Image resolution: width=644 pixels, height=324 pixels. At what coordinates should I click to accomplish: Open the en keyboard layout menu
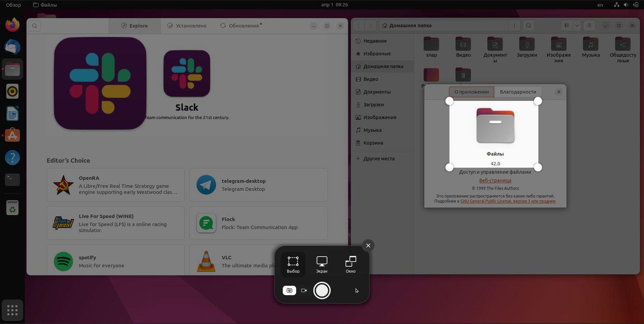pyautogui.click(x=600, y=5)
